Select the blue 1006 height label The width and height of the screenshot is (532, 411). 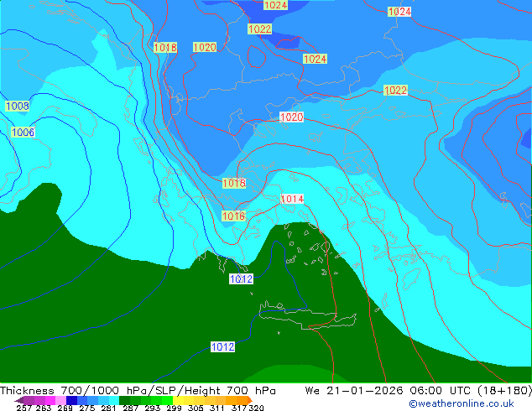click(x=23, y=132)
